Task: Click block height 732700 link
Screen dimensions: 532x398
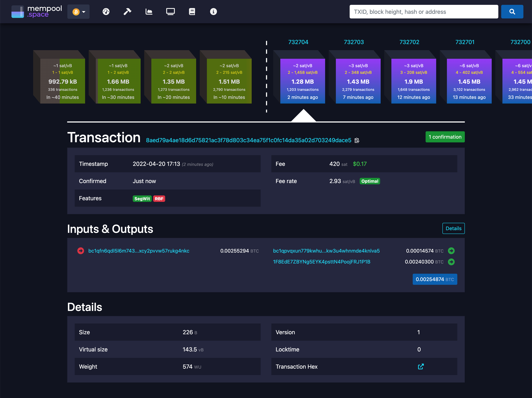Action: point(520,42)
